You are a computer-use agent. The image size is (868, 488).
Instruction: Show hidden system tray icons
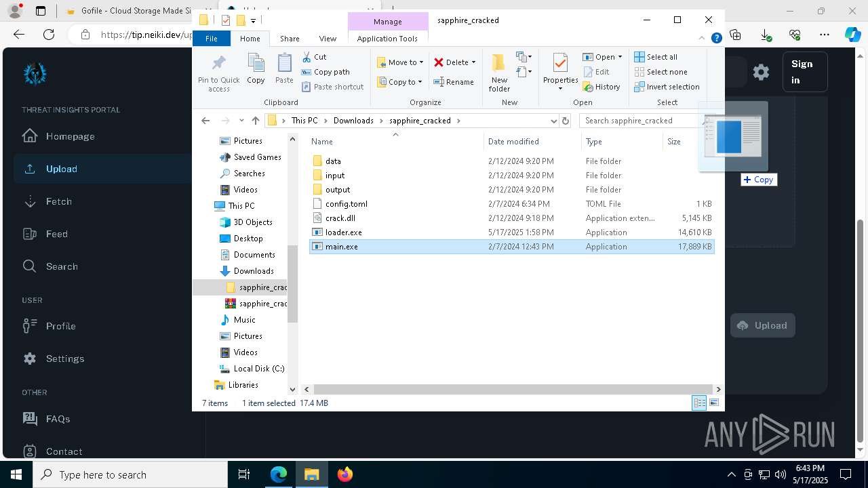731,474
